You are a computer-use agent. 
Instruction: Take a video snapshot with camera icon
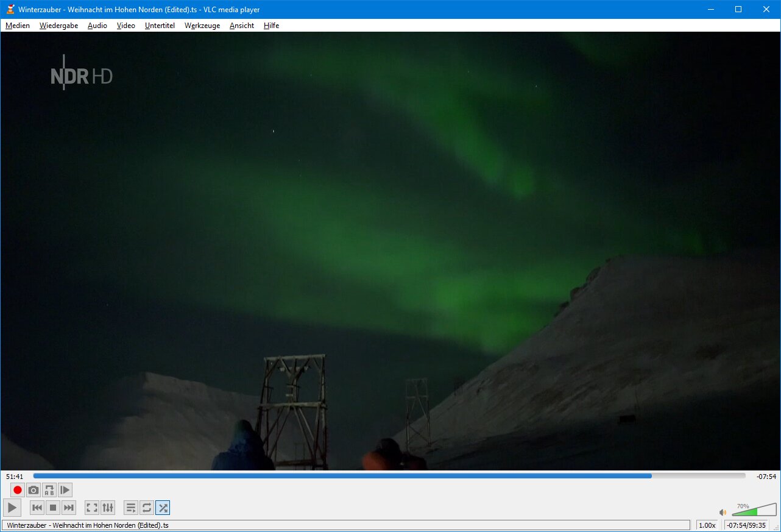[x=34, y=490]
